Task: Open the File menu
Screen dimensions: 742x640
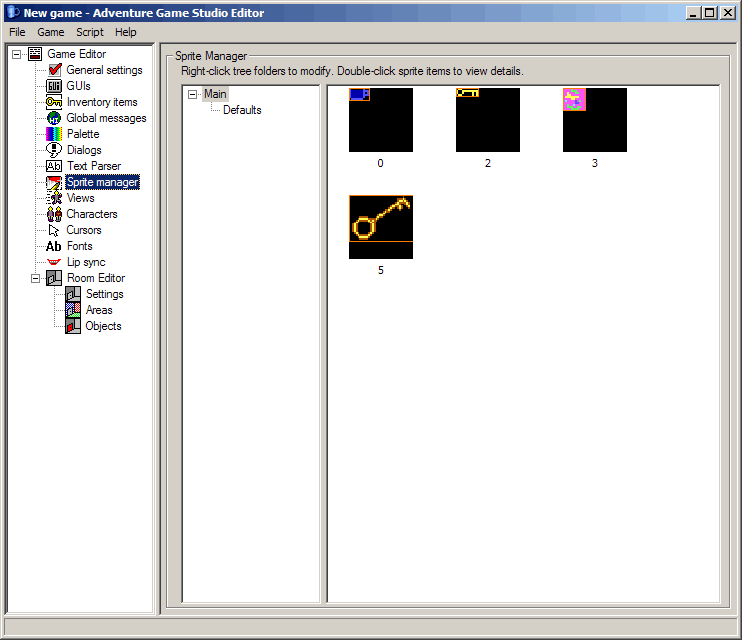Action: coord(17,32)
